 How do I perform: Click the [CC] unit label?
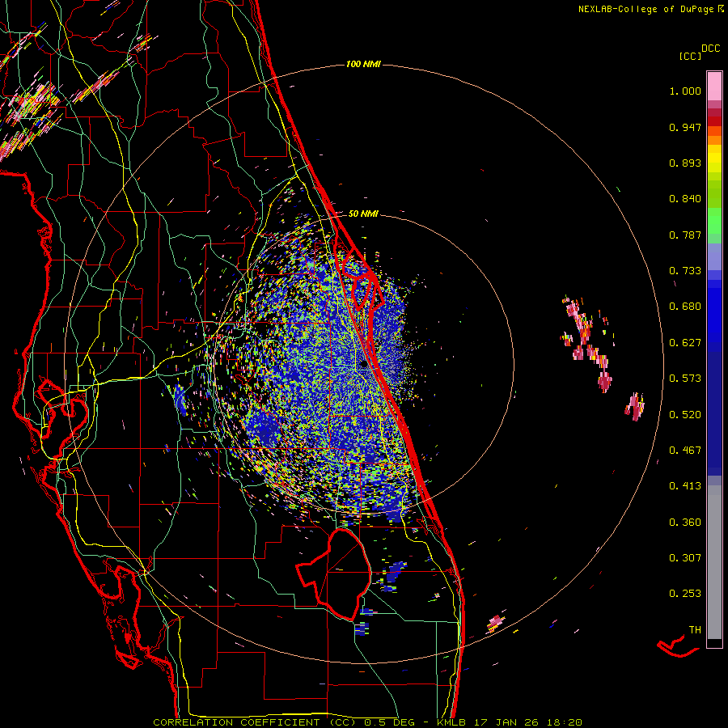[x=691, y=56]
